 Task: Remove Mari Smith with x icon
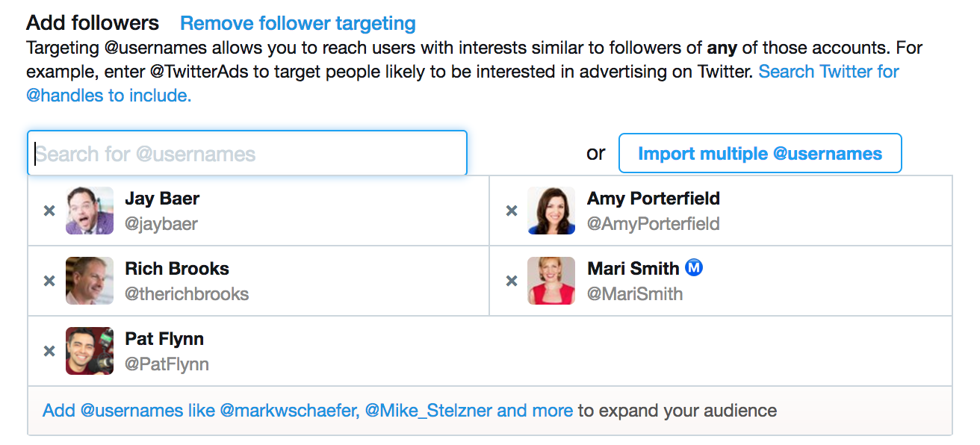pyautogui.click(x=512, y=281)
